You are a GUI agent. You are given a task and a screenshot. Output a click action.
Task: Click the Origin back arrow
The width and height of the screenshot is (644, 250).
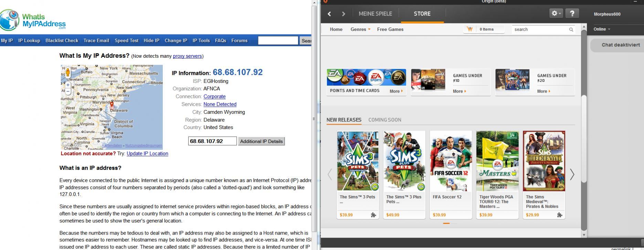pos(329,14)
